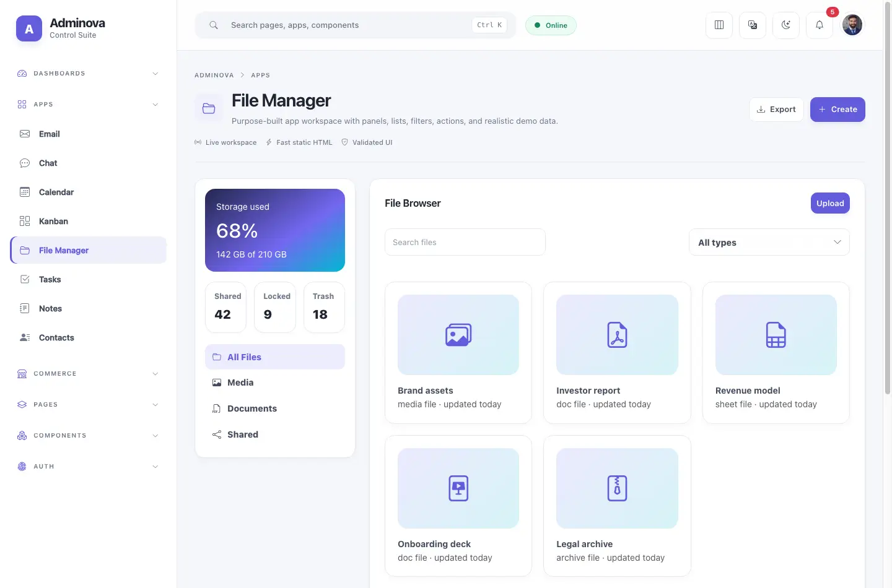The image size is (892, 588).
Task: Open notifications bell icon
Action: (820, 25)
